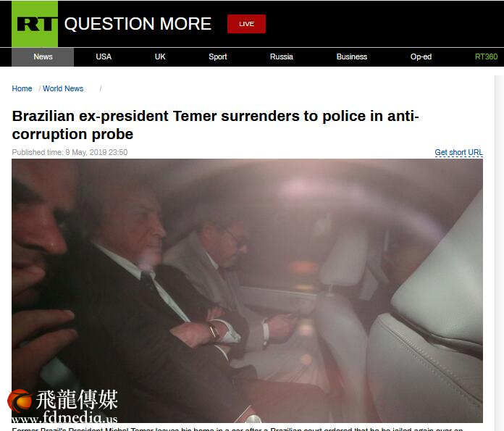The height and width of the screenshot is (431, 504).
Task: Go to the UK section
Action: click(x=160, y=57)
